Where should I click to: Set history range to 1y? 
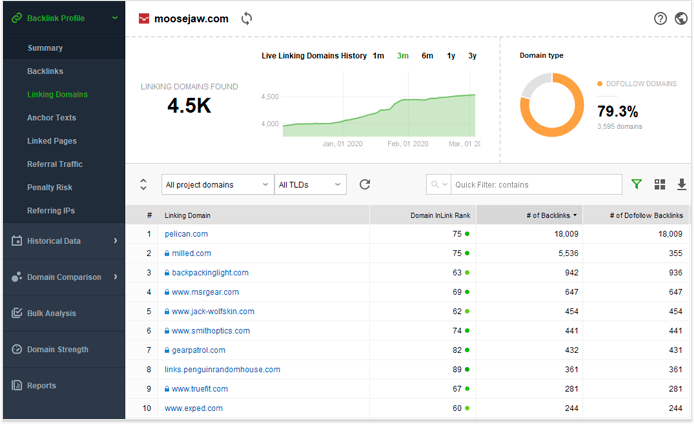click(x=451, y=56)
